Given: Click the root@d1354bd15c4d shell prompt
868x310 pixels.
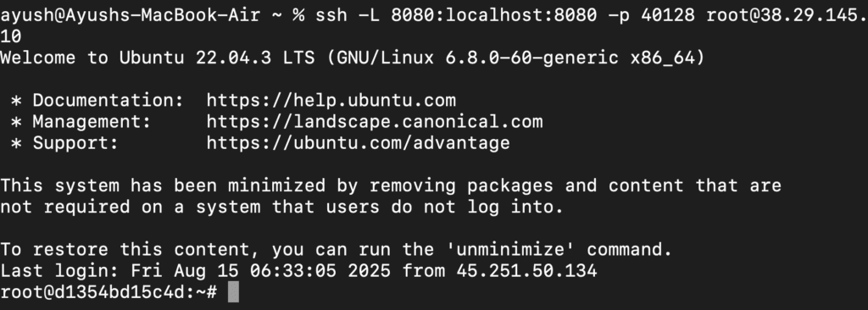Looking at the screenshot, I should point(109,292).
